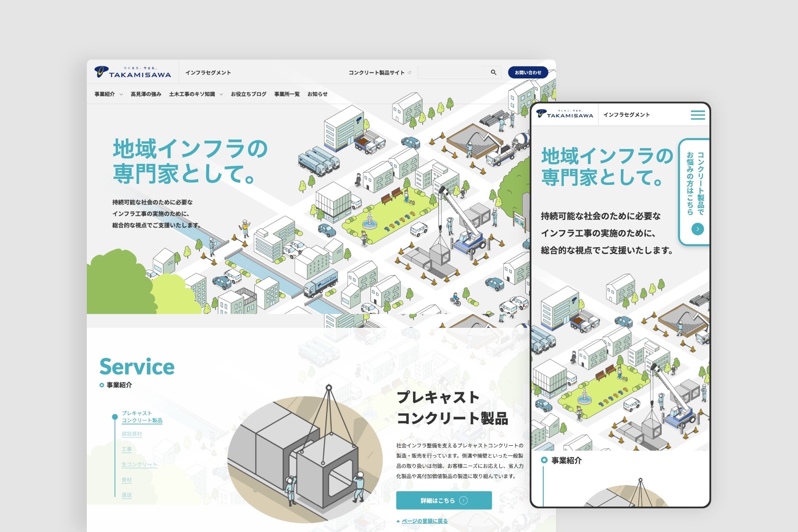
Task: Click the external link icon beside コンクリート製品サイト
Action: [410, 73]
